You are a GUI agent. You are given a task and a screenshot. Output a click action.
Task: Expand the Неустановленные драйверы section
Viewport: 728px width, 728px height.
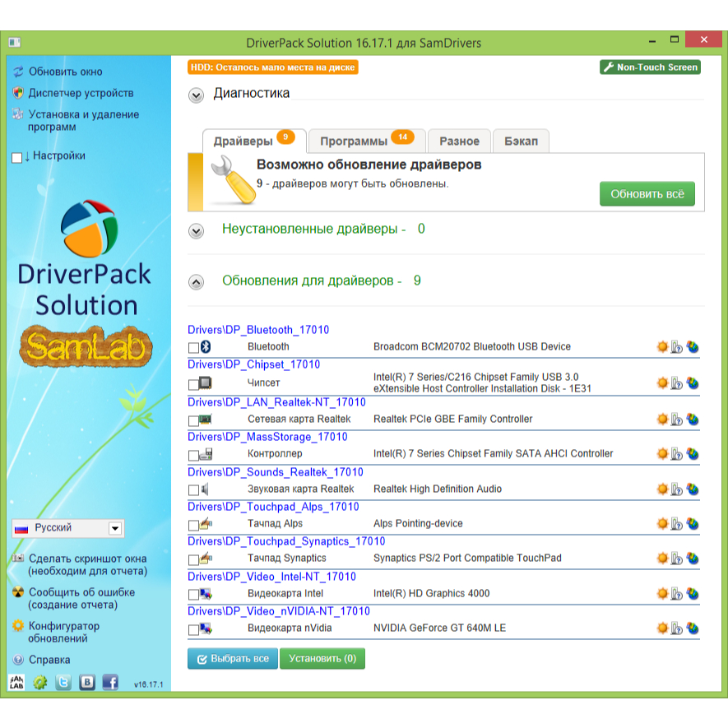point(196,231)
